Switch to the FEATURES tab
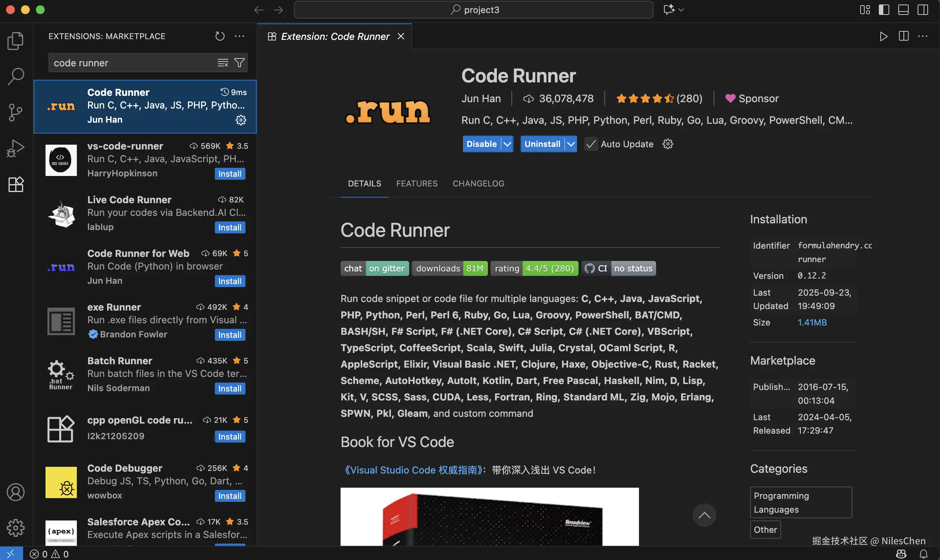Image resolution: width=940 pixels, height=560 pixels. pyautogui.click(x=416, y=183)
